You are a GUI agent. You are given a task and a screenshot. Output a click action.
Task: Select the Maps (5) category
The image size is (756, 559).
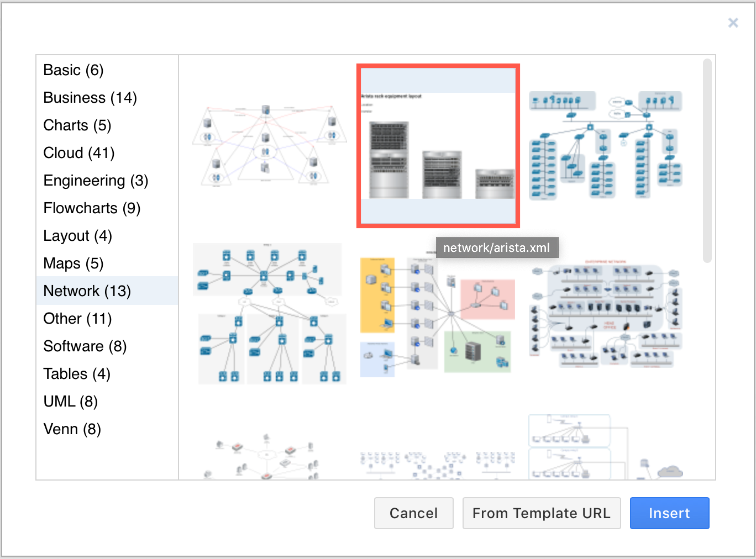pos(73,263)
